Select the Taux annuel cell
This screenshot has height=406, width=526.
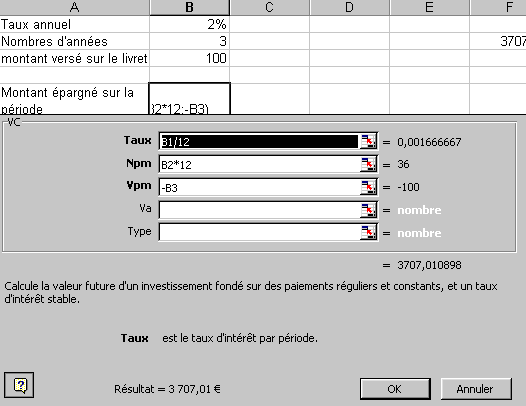[x=74, y=24]
